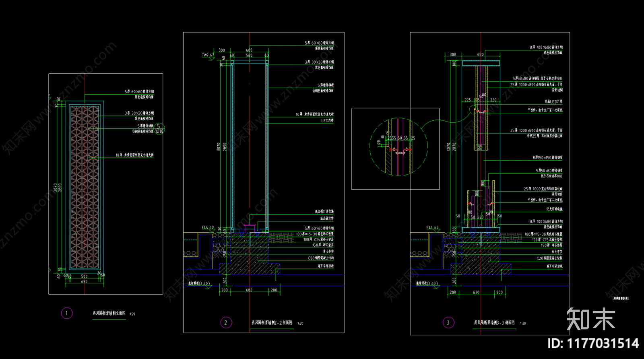The height and width of the screenshot is (359, 644).
Task: Click the 1:20 scale text beside drawing 3 title
Action: (522, 323)
